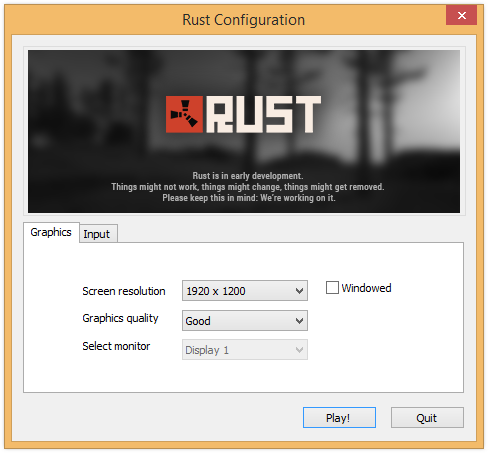Open the Graphics quality dropdown
489x453 pixels.
pos(245,321)
